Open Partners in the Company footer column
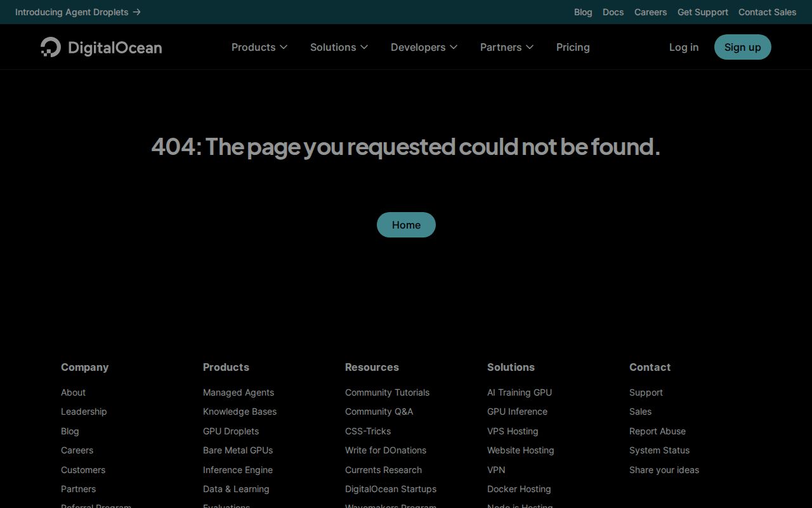This screenshot has width=812, height=508. coord(78,489)
